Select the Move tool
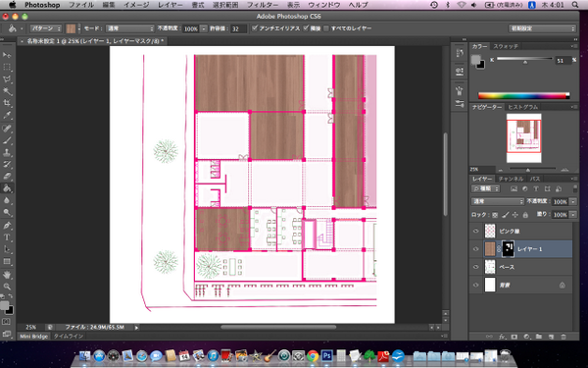This screenshot has width=588, height=368. coord(7,55)
